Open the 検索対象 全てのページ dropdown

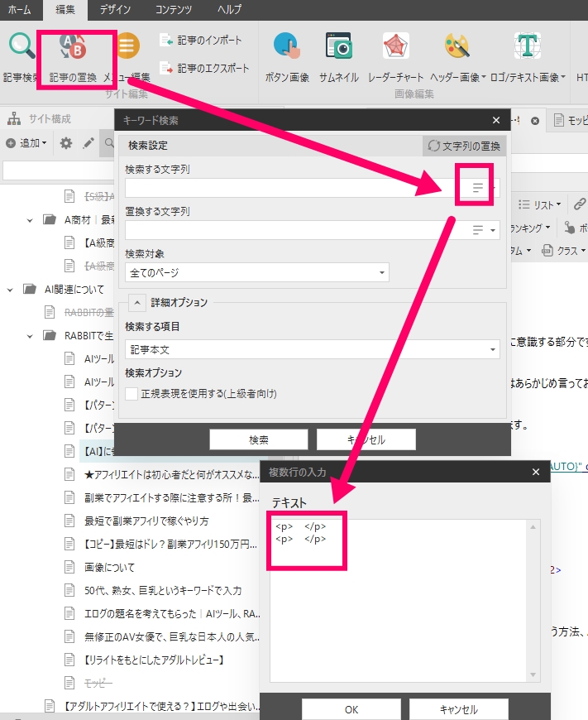(256, 272)
